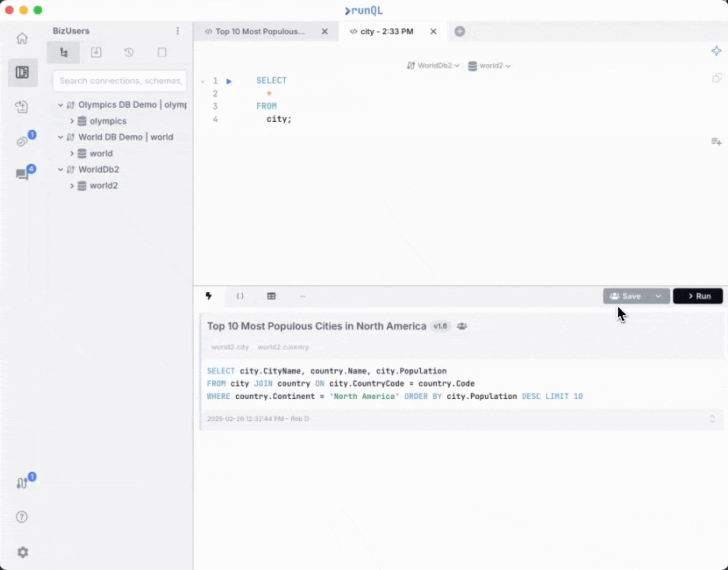
Task: Switch to Top 10 Most Populous tab
Action: 260,32
